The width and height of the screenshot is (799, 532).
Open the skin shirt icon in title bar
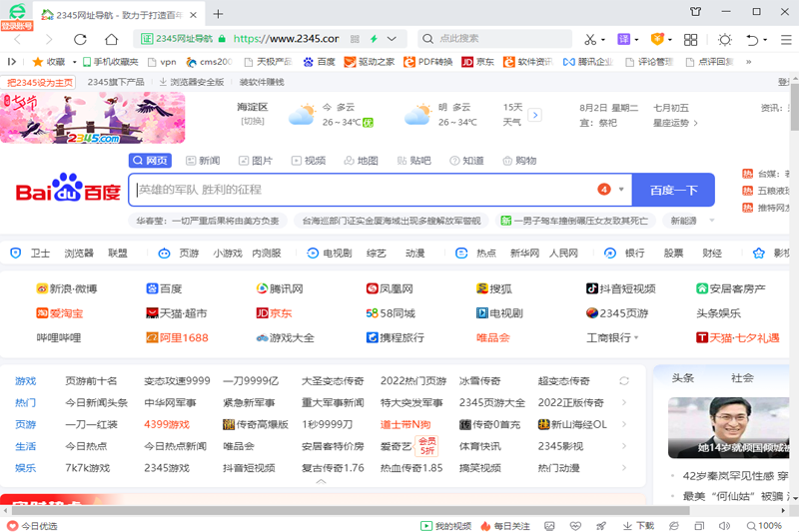(x=695, y=12)
